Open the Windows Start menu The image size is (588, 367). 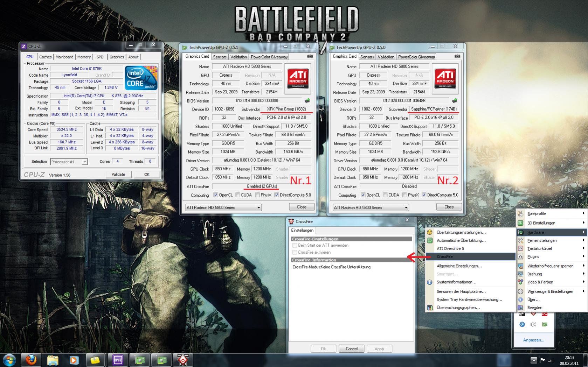click(x=9, y=360)
